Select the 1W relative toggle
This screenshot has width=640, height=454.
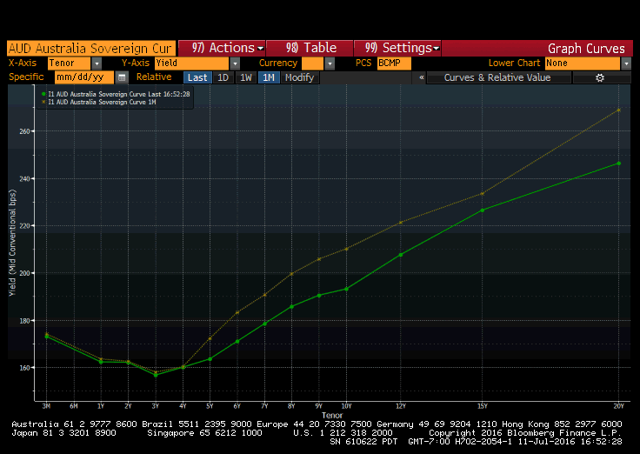click(246, 78)
